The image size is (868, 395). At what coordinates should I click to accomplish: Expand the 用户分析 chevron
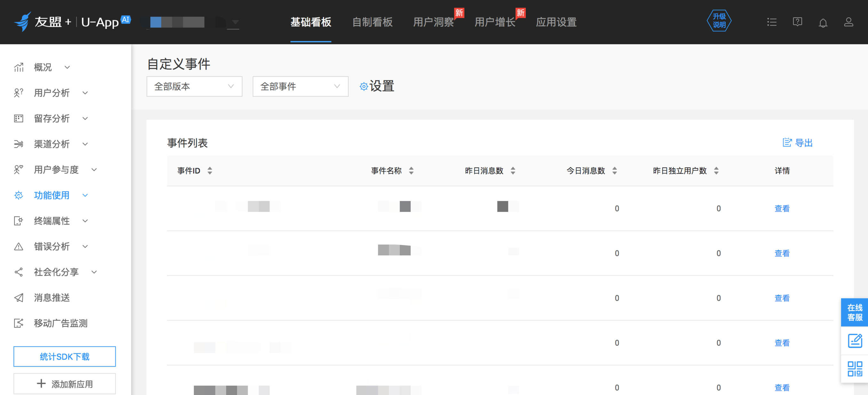click(85, 93)
